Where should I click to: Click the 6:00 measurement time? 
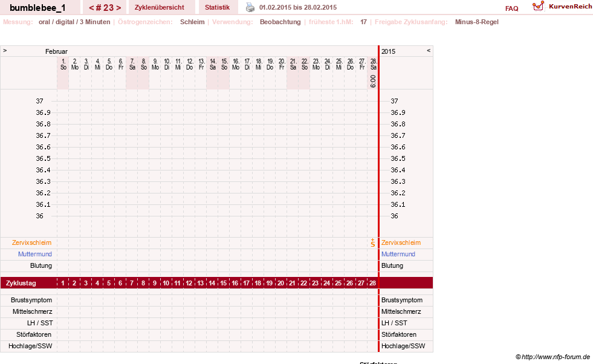click(373, 82)
